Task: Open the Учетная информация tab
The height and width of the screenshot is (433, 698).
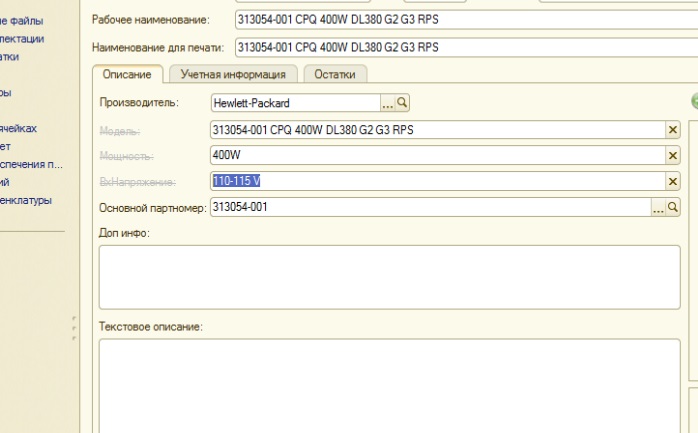Action: click(234, 74)
